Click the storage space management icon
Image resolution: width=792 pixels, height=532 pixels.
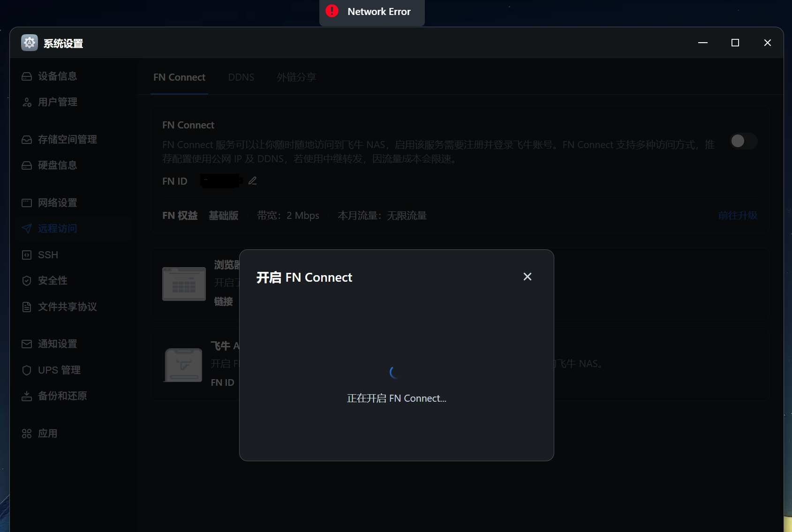27,140
